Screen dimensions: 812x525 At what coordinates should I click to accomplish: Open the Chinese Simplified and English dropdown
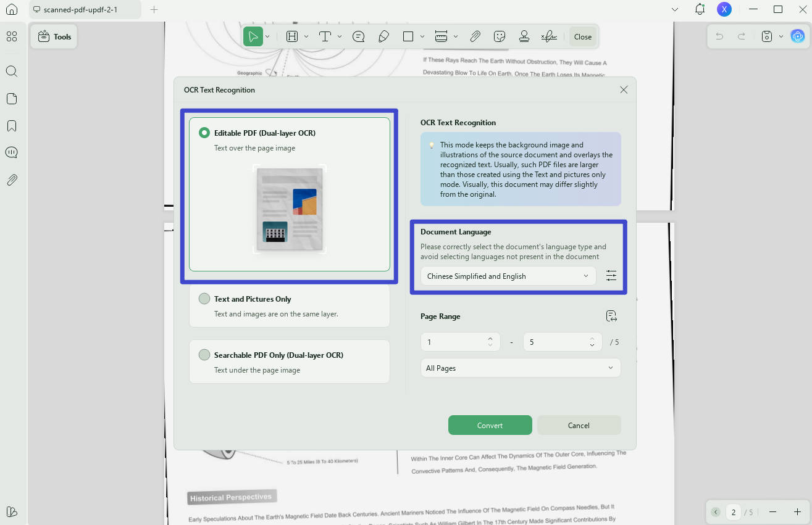pos(508,276)
